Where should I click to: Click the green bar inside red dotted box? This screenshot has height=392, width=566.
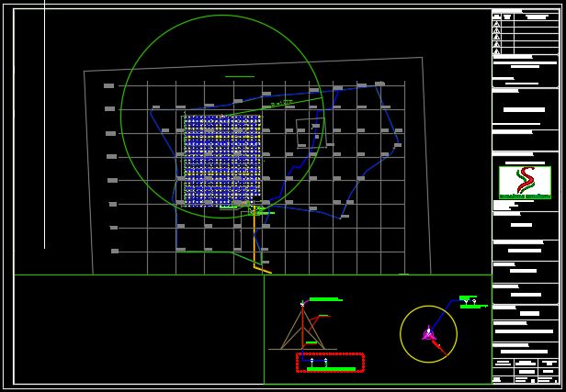[x=330, y=369]
